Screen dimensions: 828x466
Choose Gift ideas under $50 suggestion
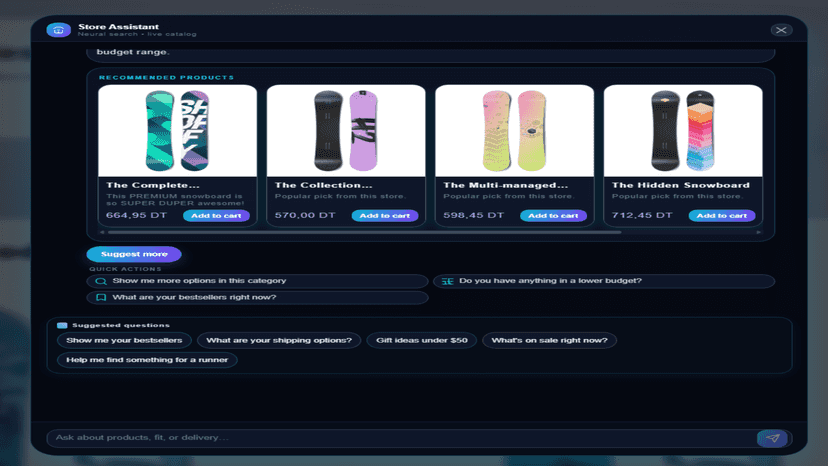point(421,340)
